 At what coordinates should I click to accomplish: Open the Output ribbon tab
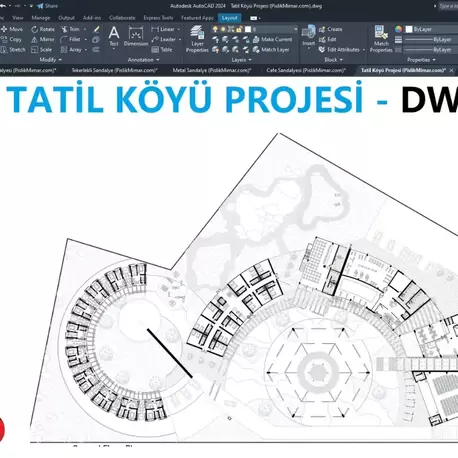(66, 18)
